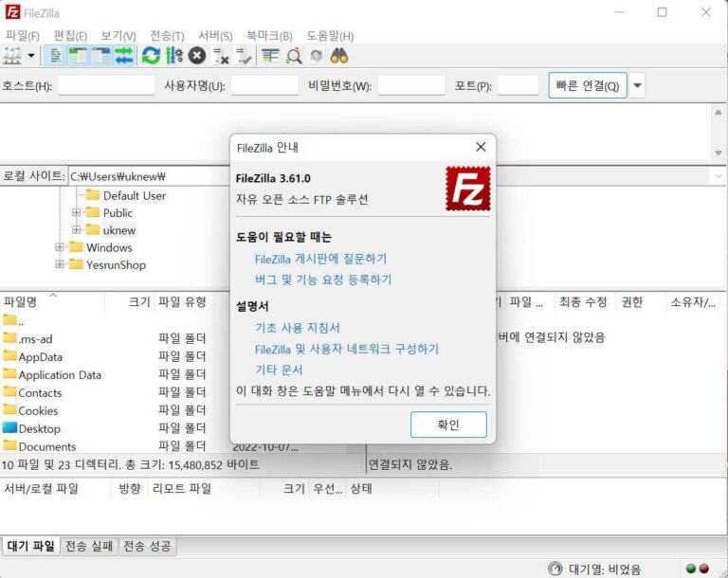Click the disconnect from server icon
The image size is (728, 578).
[x=221, y=56]
